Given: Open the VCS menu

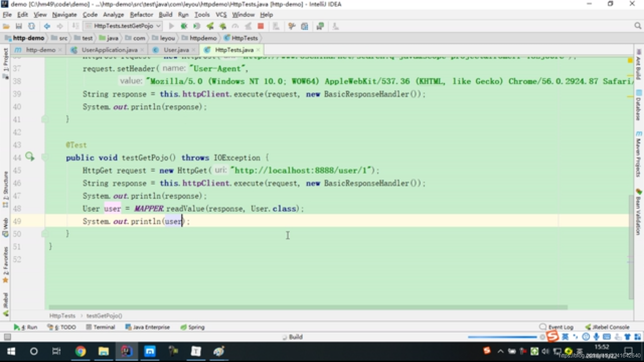Looking at the screenshot, I should point(221,15).
